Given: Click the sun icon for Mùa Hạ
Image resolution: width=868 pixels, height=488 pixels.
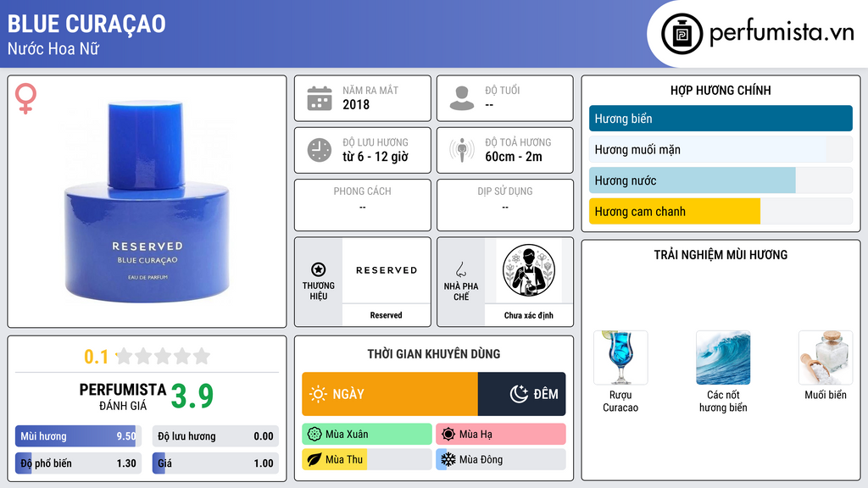Looking at the screenshot, I should (448, 435).
